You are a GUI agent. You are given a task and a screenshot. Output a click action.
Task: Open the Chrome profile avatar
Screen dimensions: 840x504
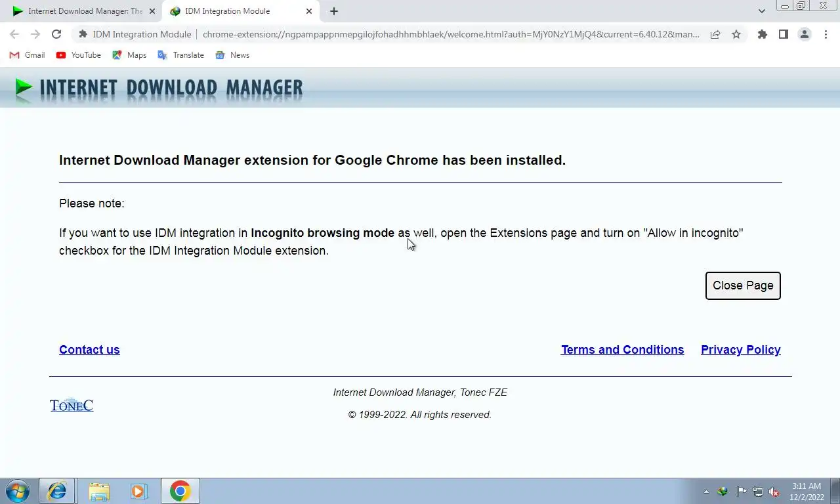(805, 34)
